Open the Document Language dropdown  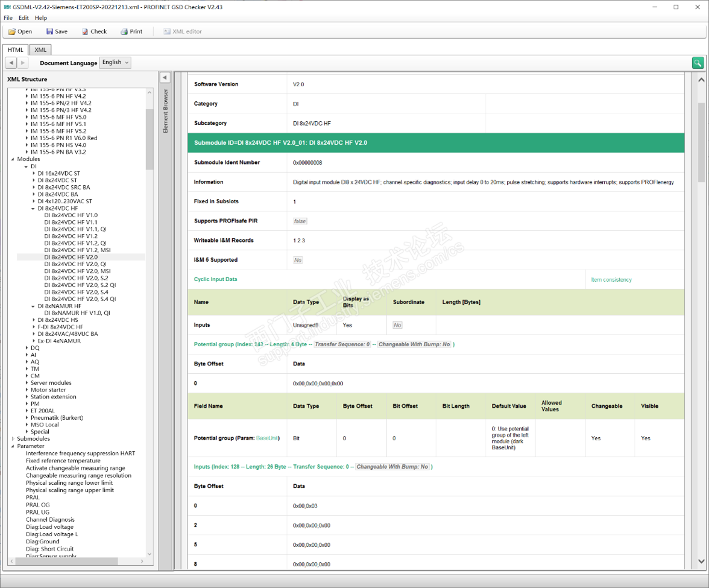[x=115, y=63]
